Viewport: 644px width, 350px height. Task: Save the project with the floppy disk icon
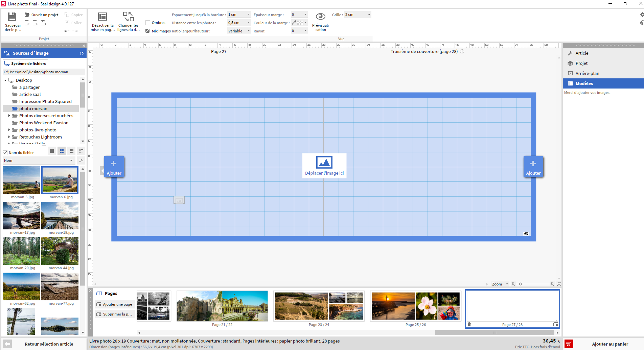tap(13, 17)
